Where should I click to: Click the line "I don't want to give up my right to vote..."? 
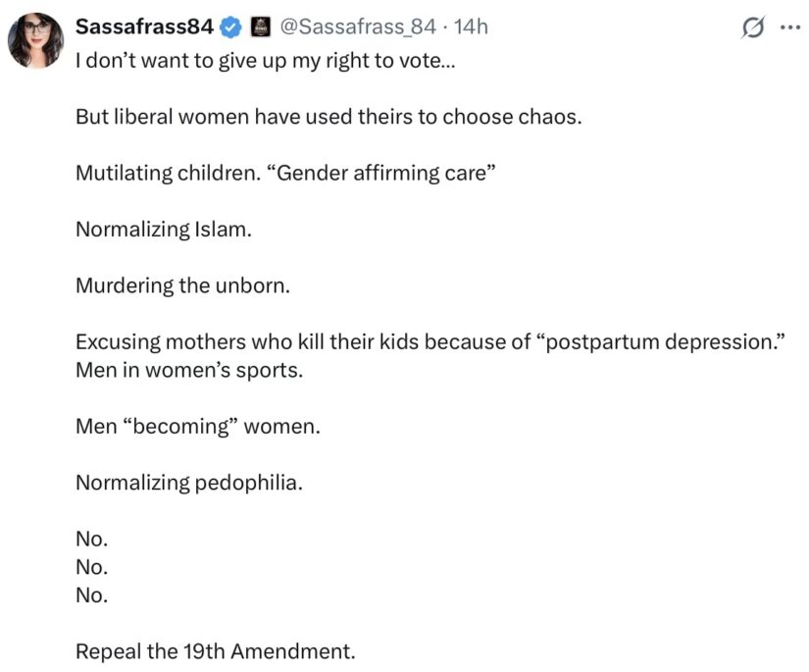coord(266,61)
